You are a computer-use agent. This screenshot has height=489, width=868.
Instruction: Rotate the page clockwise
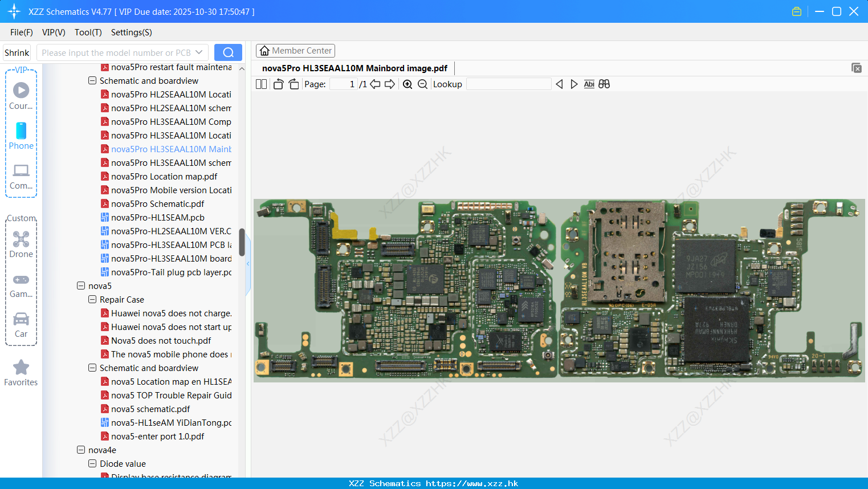point(294,84)
